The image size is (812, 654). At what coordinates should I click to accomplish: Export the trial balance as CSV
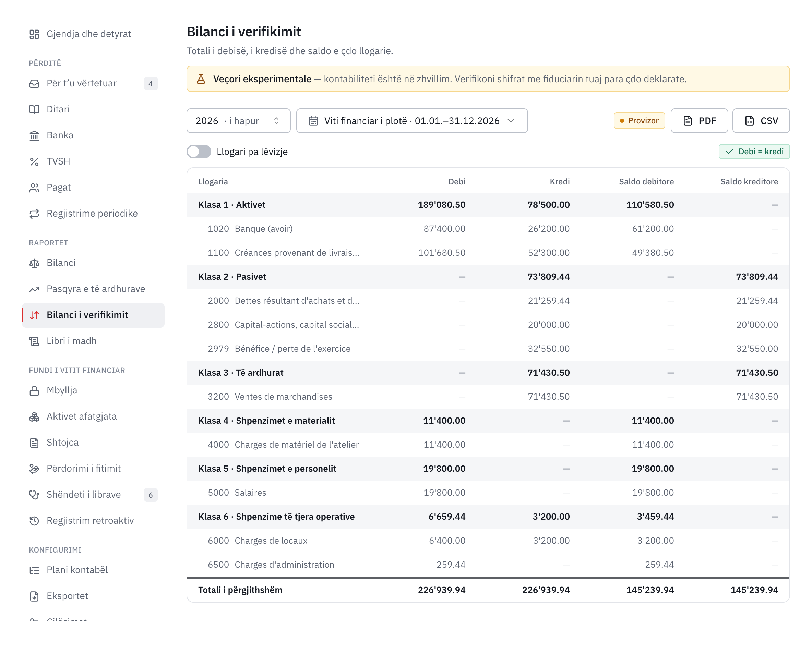(761, 121)
